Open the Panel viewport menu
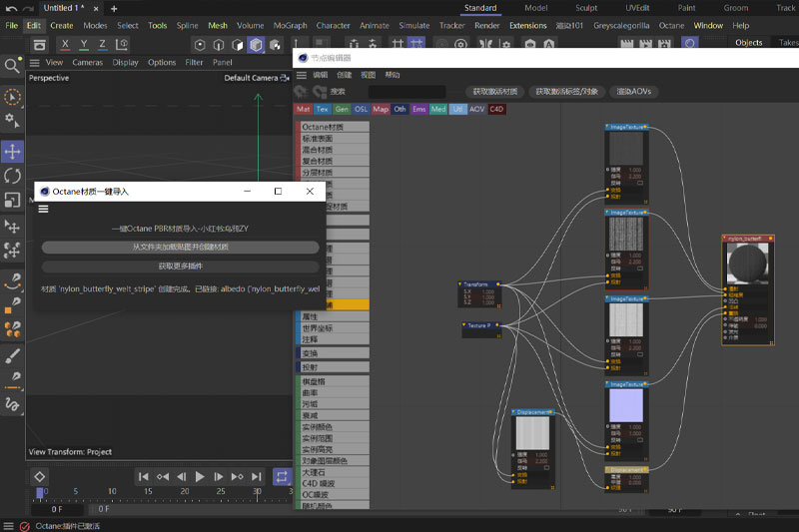The width and height of the screenshot is (799, 532). coord(222,63)
